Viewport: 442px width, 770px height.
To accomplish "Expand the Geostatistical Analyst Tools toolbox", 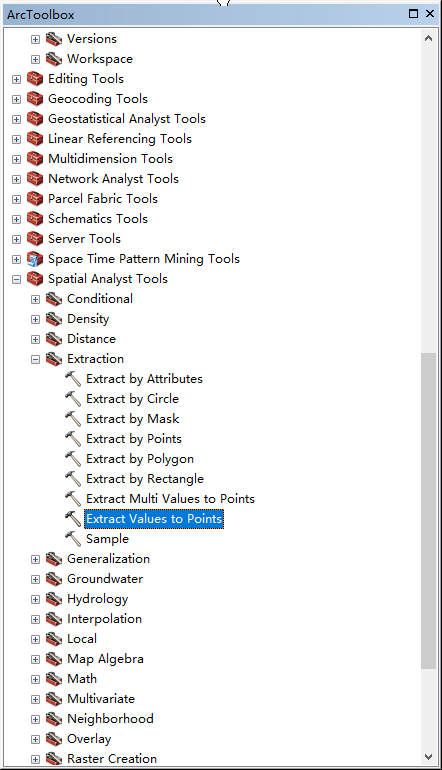I will [x=16, y=119].
